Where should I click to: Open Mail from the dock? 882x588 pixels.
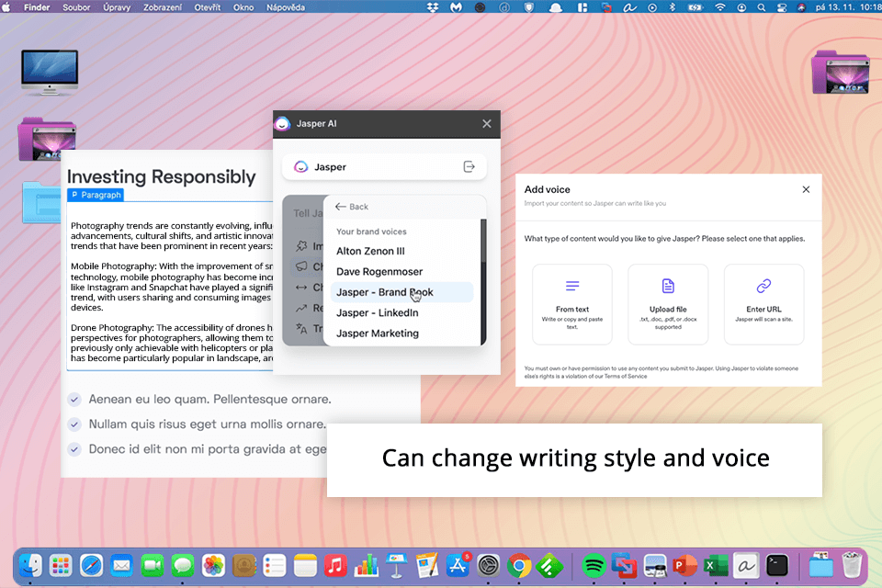(x=121, y=566)
